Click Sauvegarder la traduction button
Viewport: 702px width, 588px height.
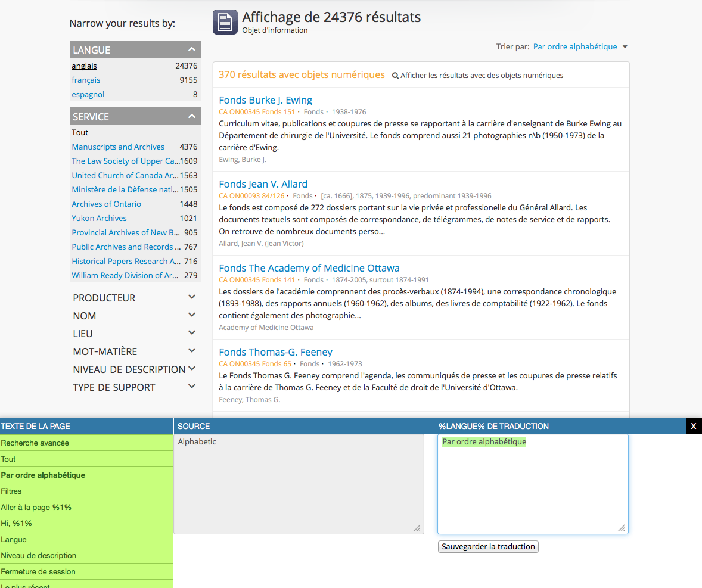coord(487,546)
